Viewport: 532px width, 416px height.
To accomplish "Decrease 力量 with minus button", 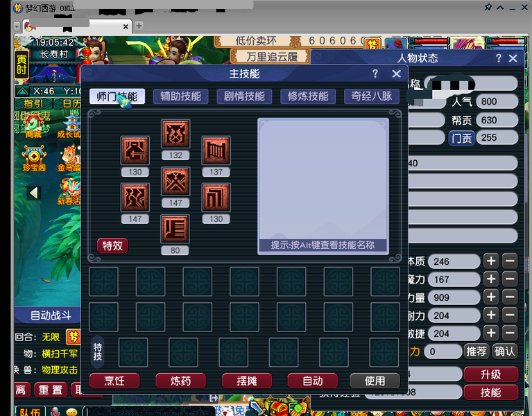I will (x=510, y=297).
